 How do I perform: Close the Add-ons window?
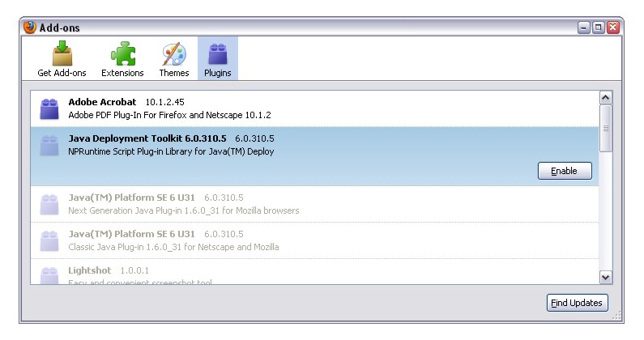coord(613,28)
